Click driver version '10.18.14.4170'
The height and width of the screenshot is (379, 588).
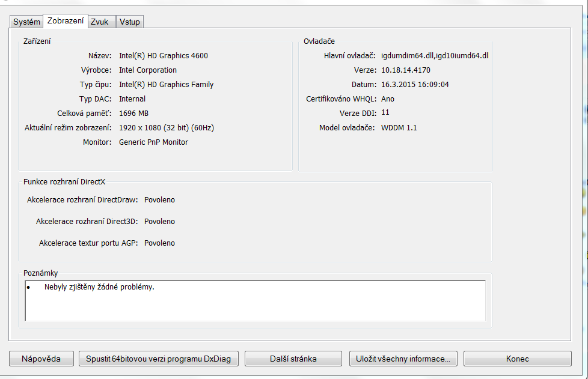(x=406, y=70)
